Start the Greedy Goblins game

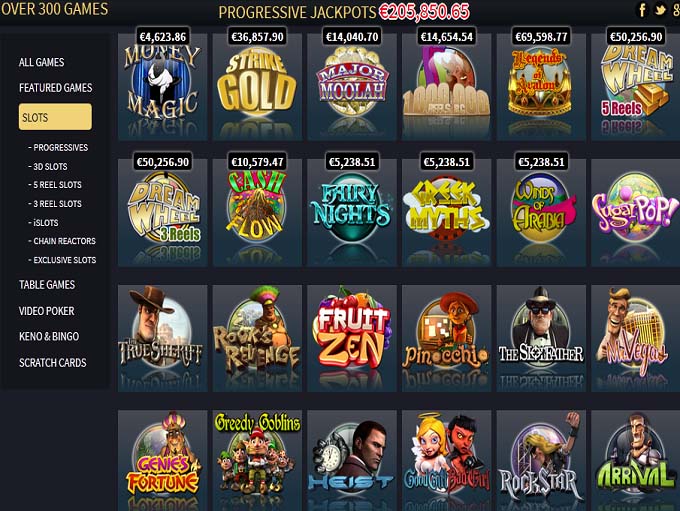click(257, 461)
